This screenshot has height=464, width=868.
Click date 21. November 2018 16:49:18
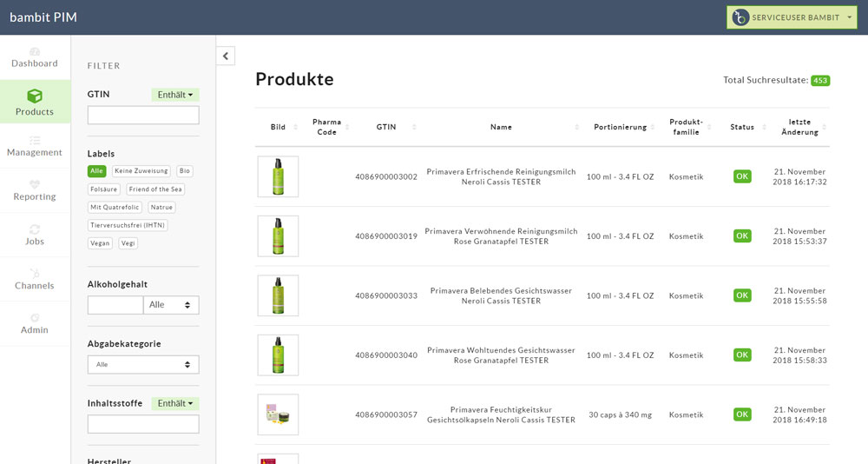click(x=800, y=414)
